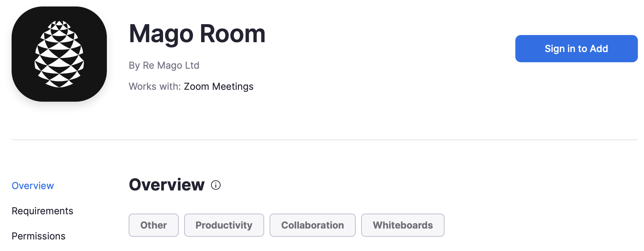Open the Re Mago Ltd developer name

[171, 65]
